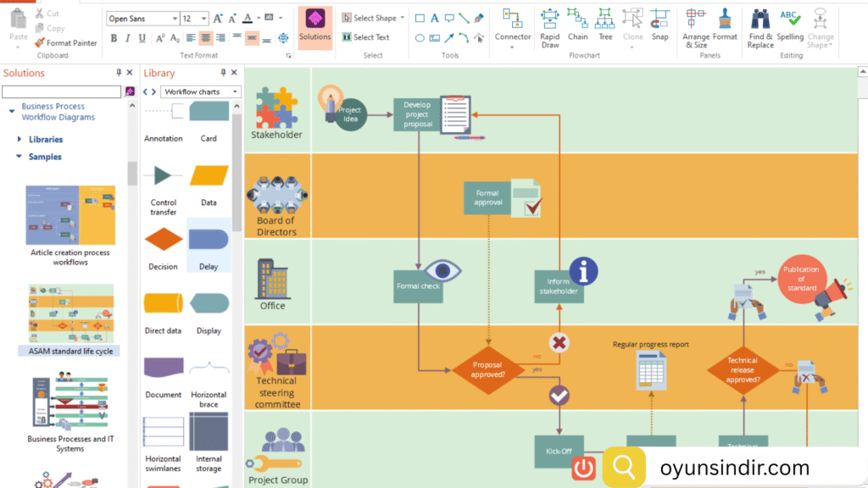The height and width of the screenshot is (488, 868).
Task: Click the Format paintbrush panel icon
Action: 725,26
